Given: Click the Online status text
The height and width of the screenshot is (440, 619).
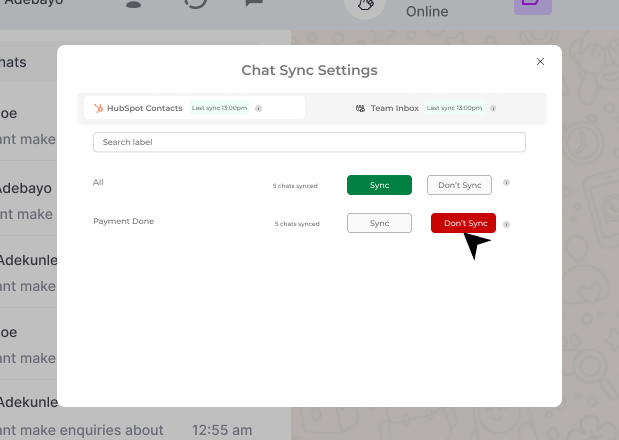Looking at the screenshot, I should point(427,11).
